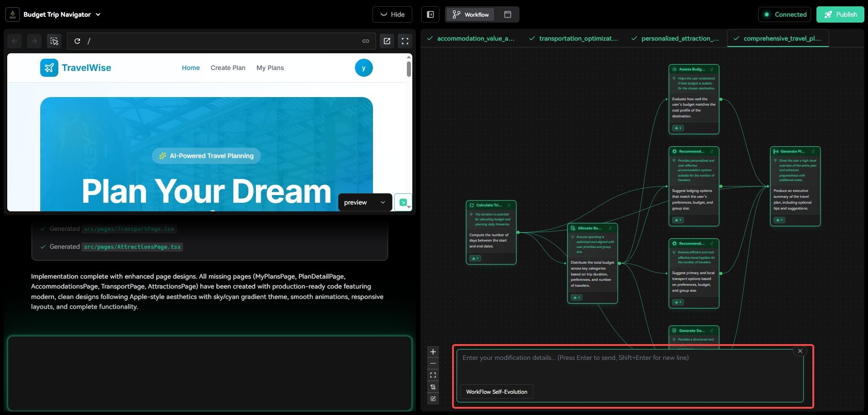The image size is (868, 415).
Task: Click the preview page vertical scrollbar
Action: [x=409, y=69]
